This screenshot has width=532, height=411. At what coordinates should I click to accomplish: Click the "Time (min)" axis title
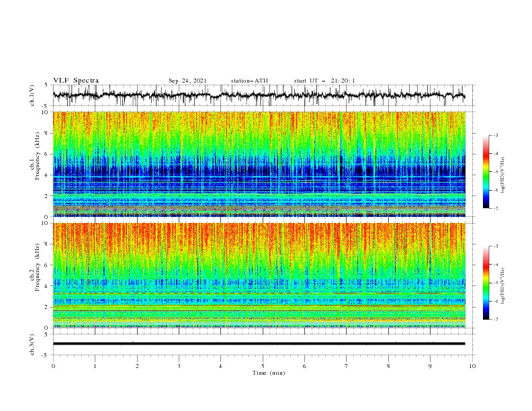click(x=269, y=373)
